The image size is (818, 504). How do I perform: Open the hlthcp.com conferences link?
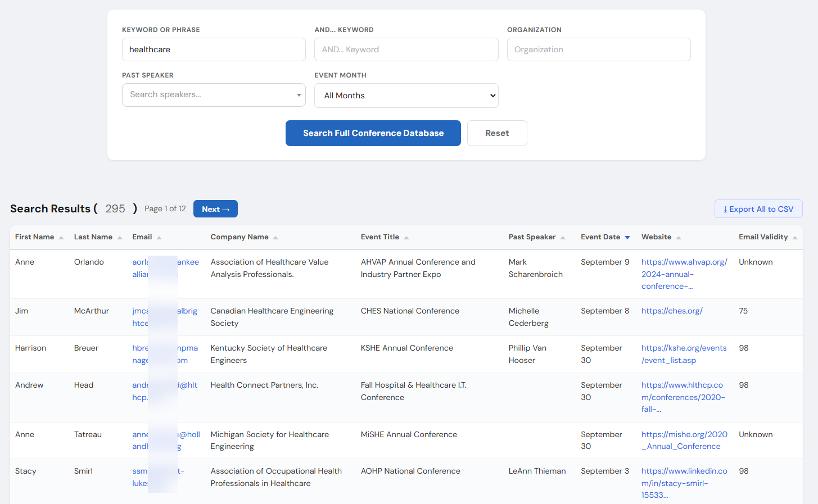pos(683,397)
